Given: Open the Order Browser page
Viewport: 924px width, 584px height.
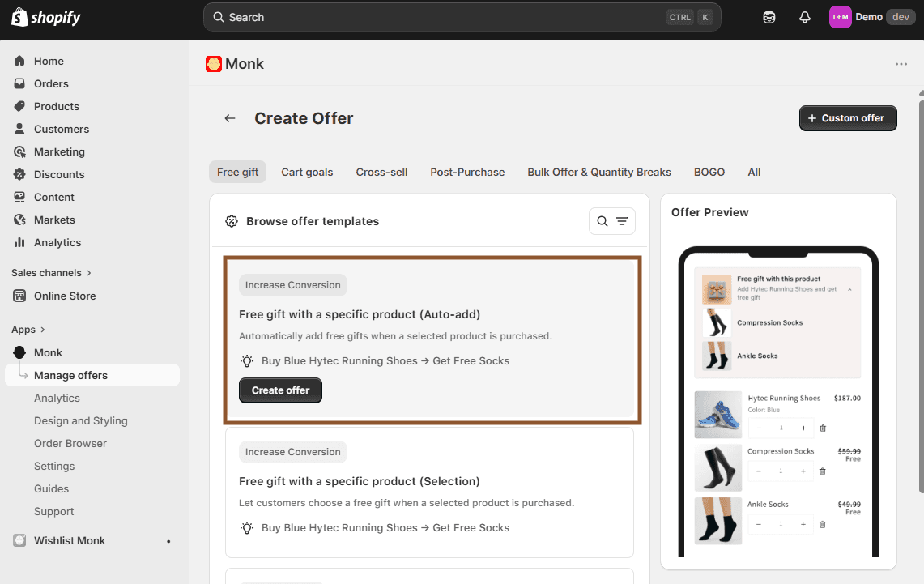Looking at the screenshot, I should click(70, 443).
